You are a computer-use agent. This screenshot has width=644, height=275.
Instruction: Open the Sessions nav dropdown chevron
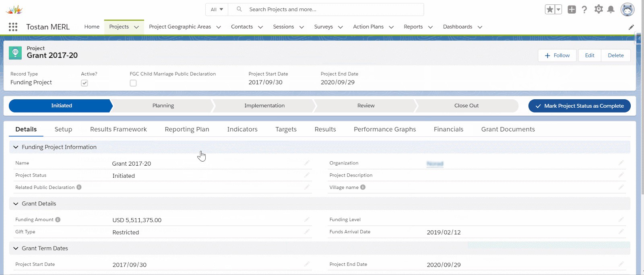click(x=301, y=27)
